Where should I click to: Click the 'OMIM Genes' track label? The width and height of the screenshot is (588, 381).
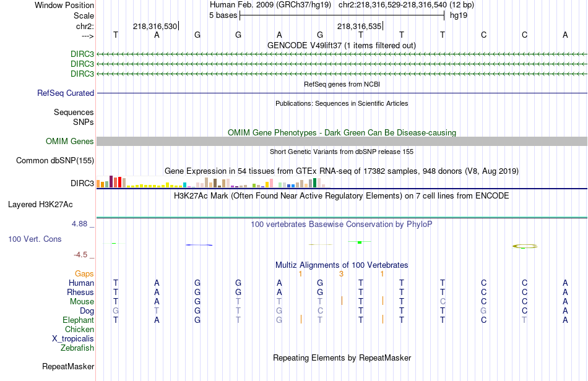[70, 141]
